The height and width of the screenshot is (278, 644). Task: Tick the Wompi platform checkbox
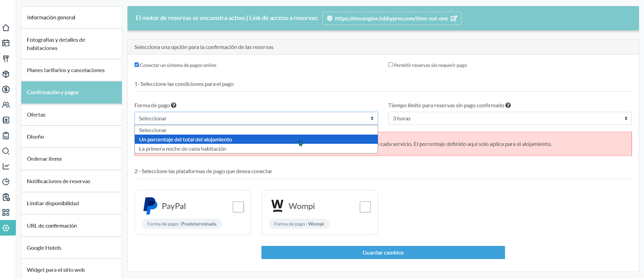[x=365, y=207]
